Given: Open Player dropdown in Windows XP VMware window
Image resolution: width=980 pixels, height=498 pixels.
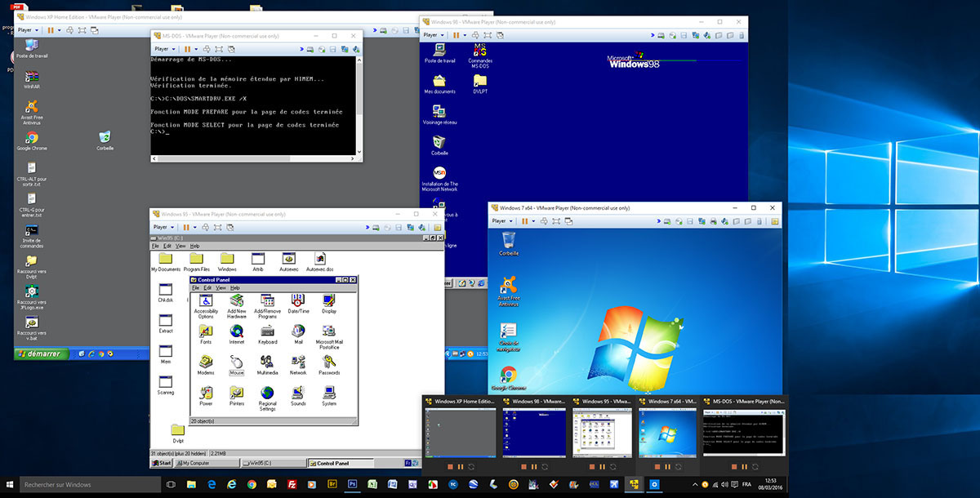Looking at the screenshot, I should pos(28,29).
